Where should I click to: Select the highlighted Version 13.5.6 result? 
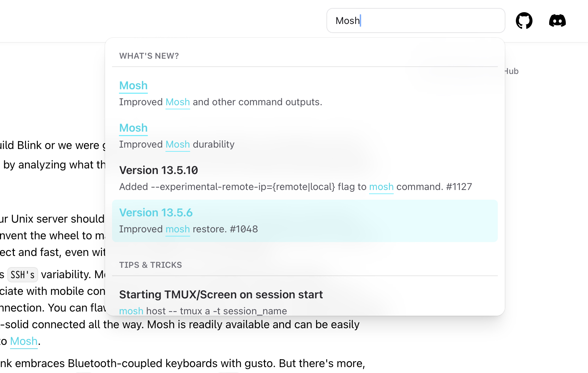pos(156,212)
